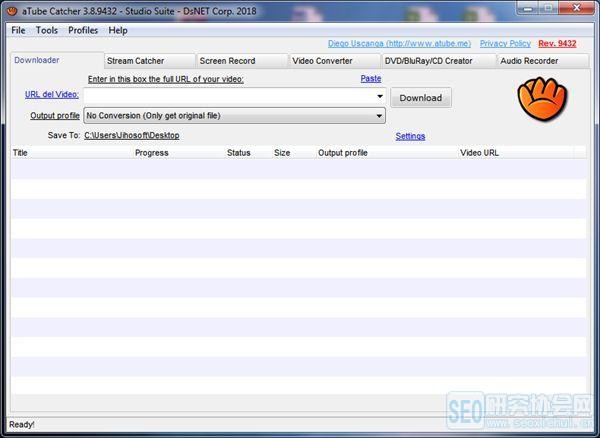Go to the Video Converter tab
Image resolution: width=600 pixels, height=438 pixels.
click(335, 61)
